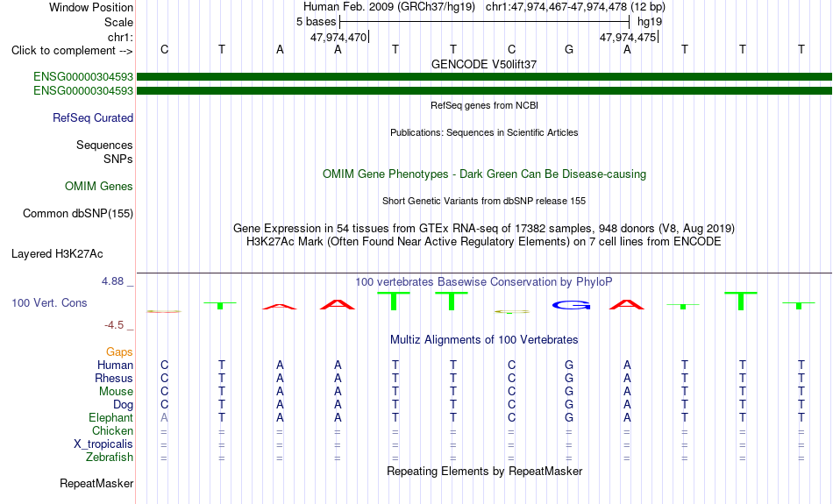The height and width of the screenshot is (504, 833).
Task: Click the Window Position label
Action: tap(91, 7)
